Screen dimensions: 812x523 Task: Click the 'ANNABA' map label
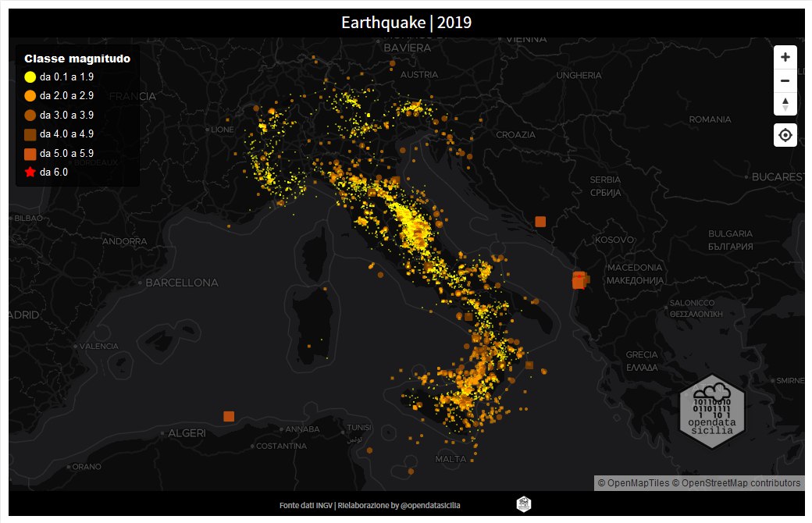point(302,429)
